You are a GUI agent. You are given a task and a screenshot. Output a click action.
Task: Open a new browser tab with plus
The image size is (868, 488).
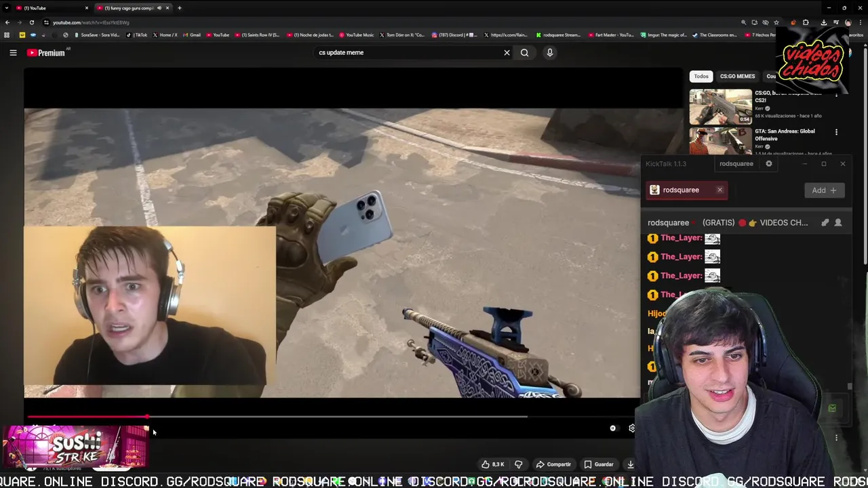tap(180, 8)
